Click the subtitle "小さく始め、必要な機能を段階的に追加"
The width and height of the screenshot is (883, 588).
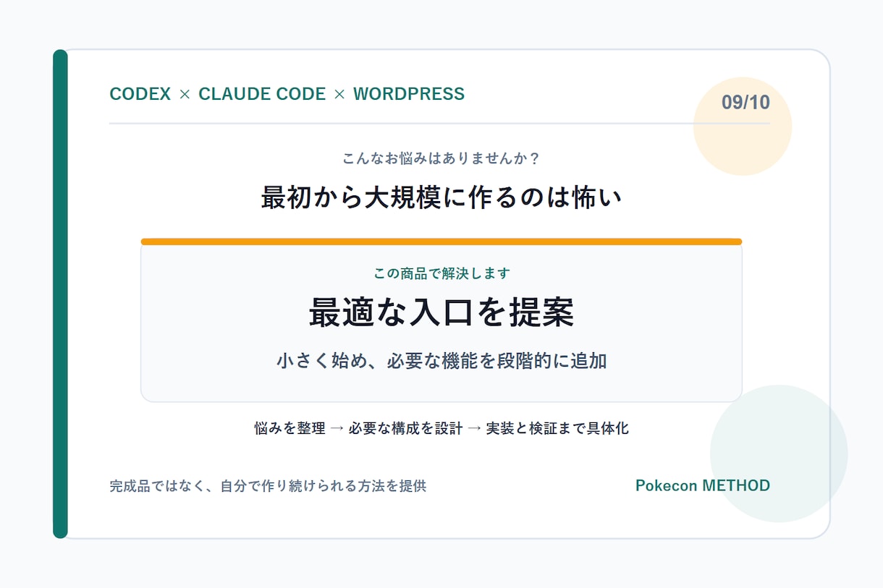tap(441, 361)
